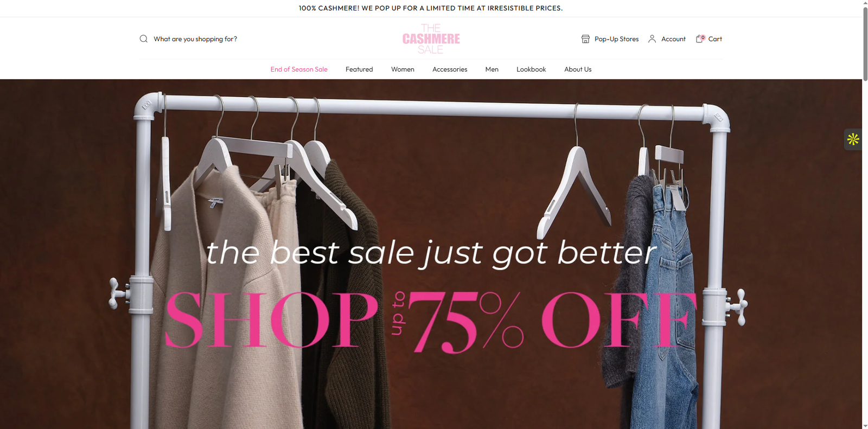Open the Featured menu item
Screen dimensions: 868x429
click(359, 69)
